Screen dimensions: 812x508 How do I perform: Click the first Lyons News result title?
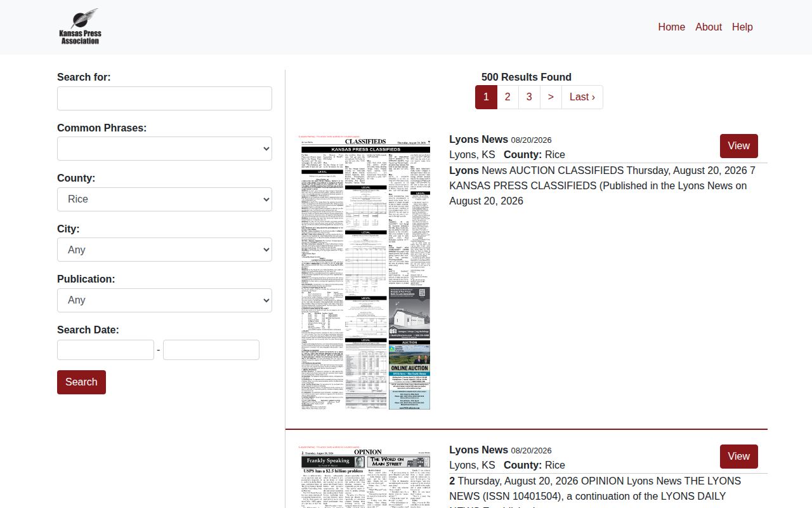[x=478, y=140]
